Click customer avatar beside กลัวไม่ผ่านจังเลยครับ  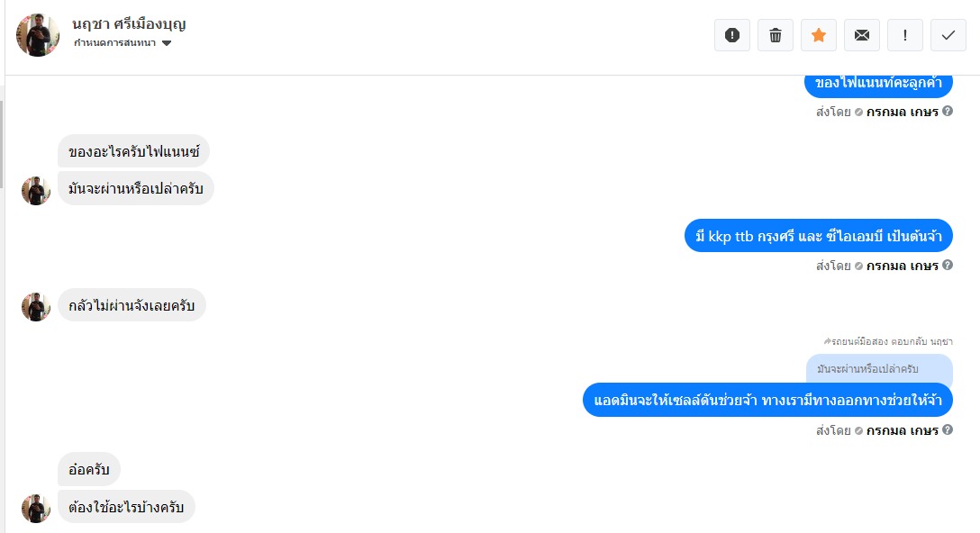36,307
